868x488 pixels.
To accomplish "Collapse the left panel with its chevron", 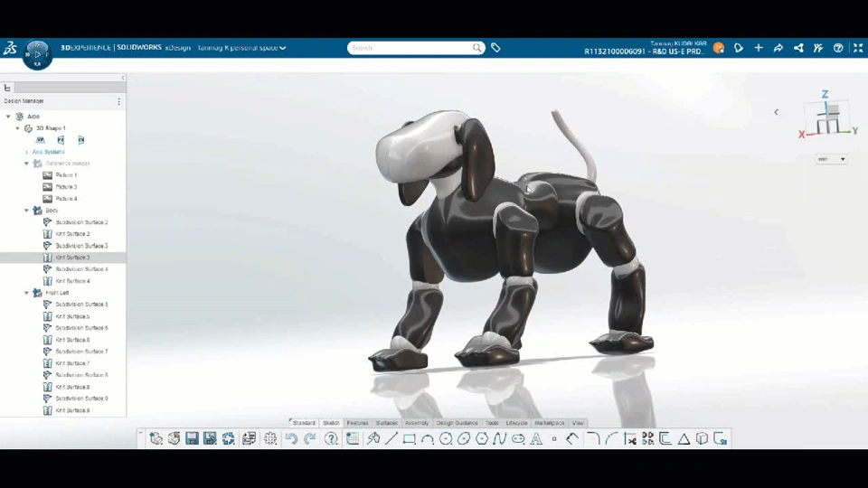I will click(x=123, y=78).
